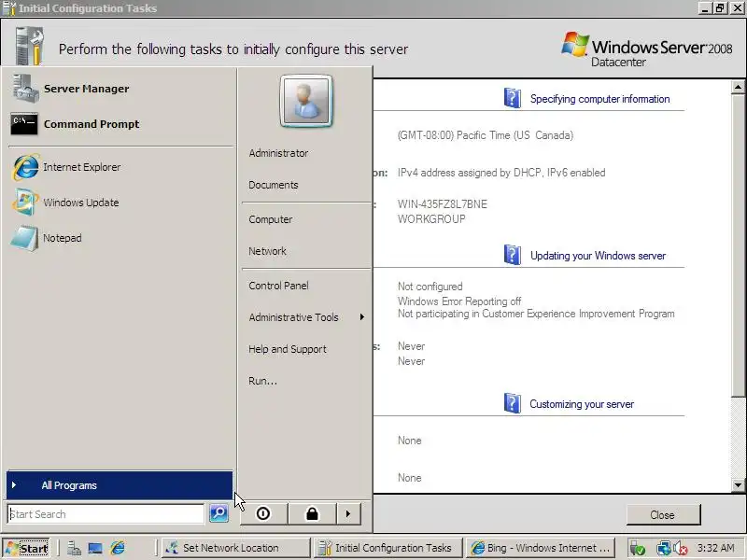Select the WIN-435FZ8L7BNE computer name text
The width and height of the screenshot is (747, 560).
pos(443,204)
